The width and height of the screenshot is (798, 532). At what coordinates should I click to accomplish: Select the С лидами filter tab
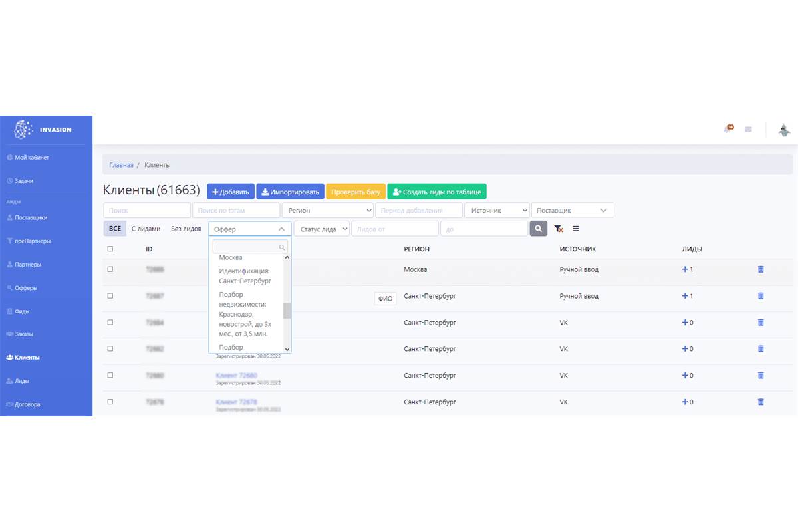tap(146, 229)
